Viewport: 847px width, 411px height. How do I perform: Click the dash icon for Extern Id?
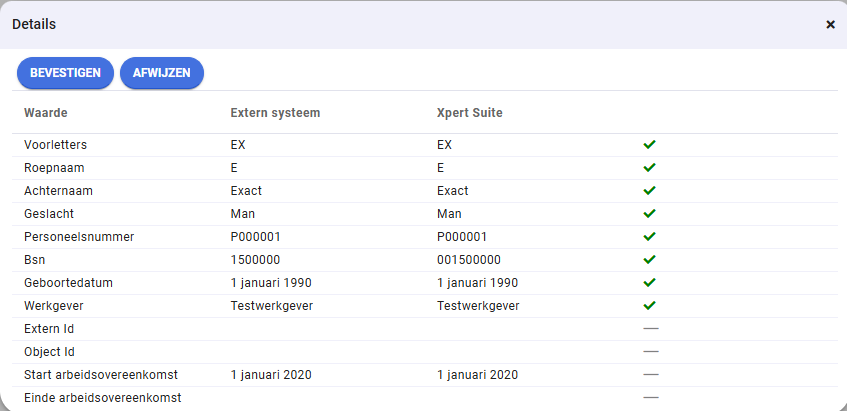[651, 328]
